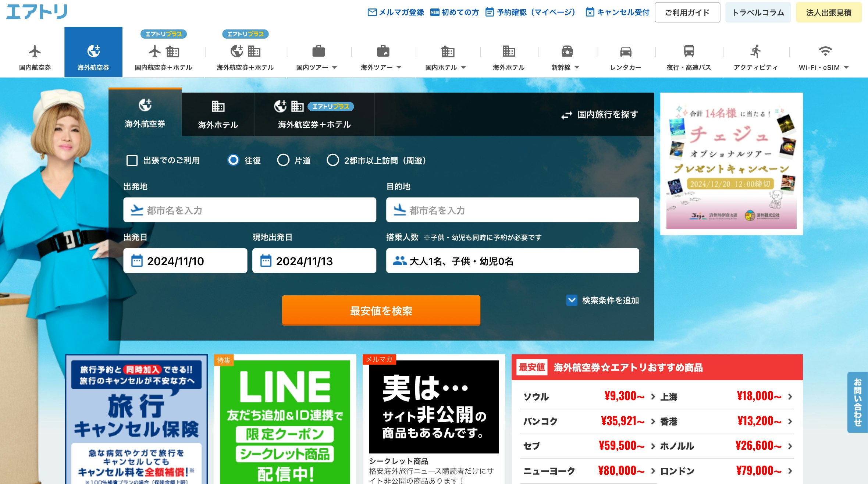Click the 海外ツアー suitcase icon
868x484 pixels.
pyautogui.click(x=383, y=51)
